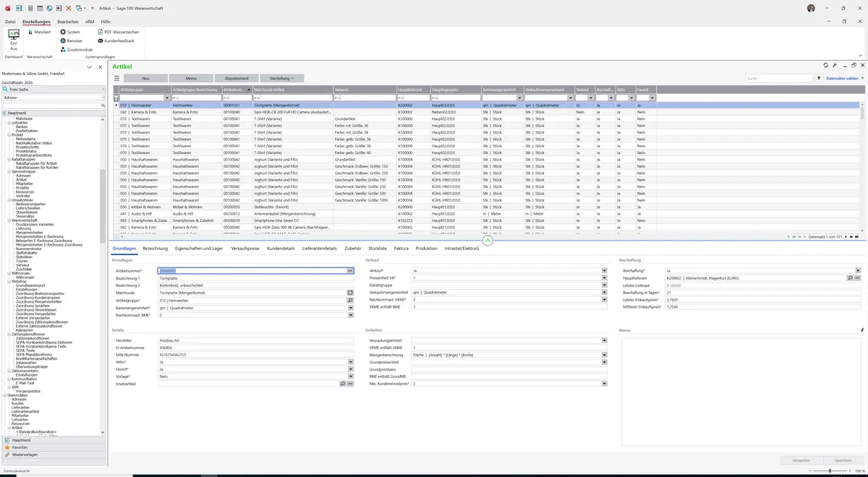This screenshot has height=477, width=868.
Task: Click the Dispobestand button
Action: coord(237,78)
